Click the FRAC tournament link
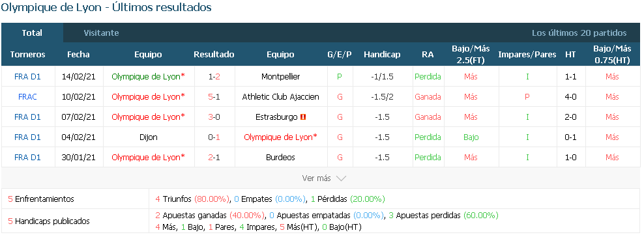 pos(27,97)
